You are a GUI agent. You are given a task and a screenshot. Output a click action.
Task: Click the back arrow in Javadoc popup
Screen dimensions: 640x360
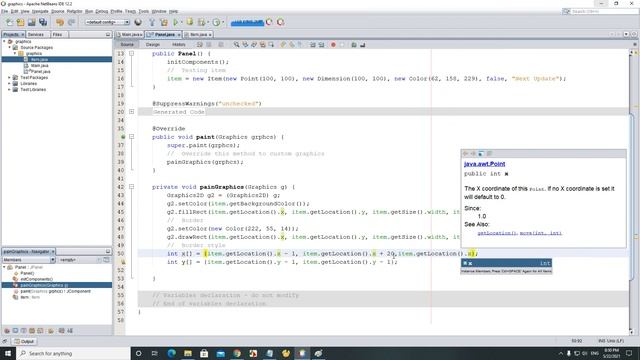[465, 153]
